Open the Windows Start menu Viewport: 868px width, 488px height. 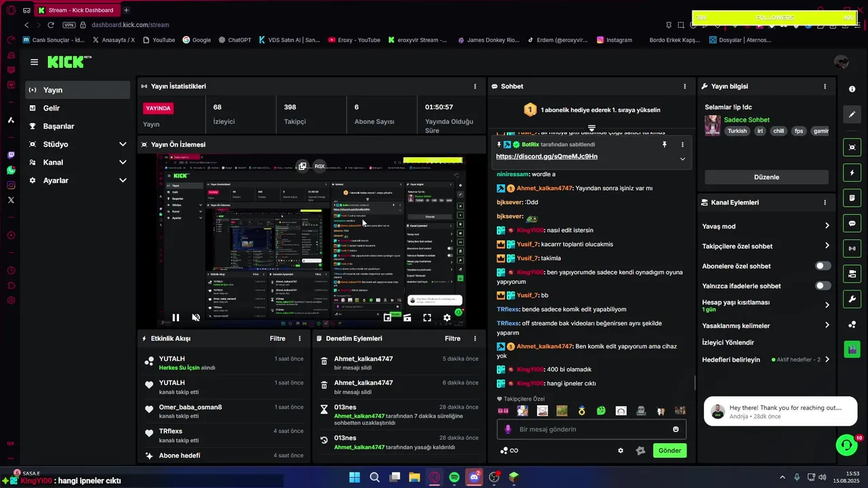pyautogui.click(x=354, y=477)
